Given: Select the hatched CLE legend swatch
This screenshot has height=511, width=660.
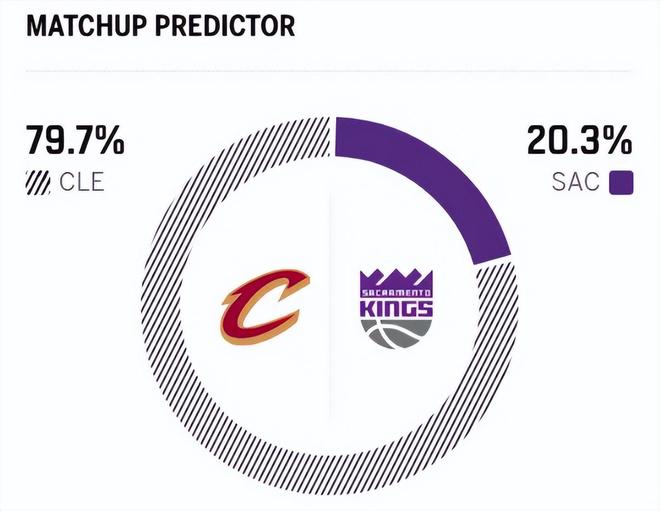Looking at the screenshot, I should [39, 183].
